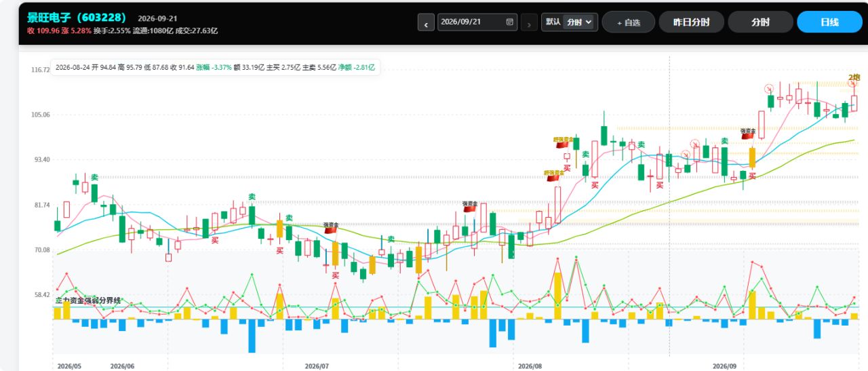Image resolution: width=868 pixels, height=371 pixels.
Task: Click the 强资金 flag in late July
Action: [x=471, y=206]
